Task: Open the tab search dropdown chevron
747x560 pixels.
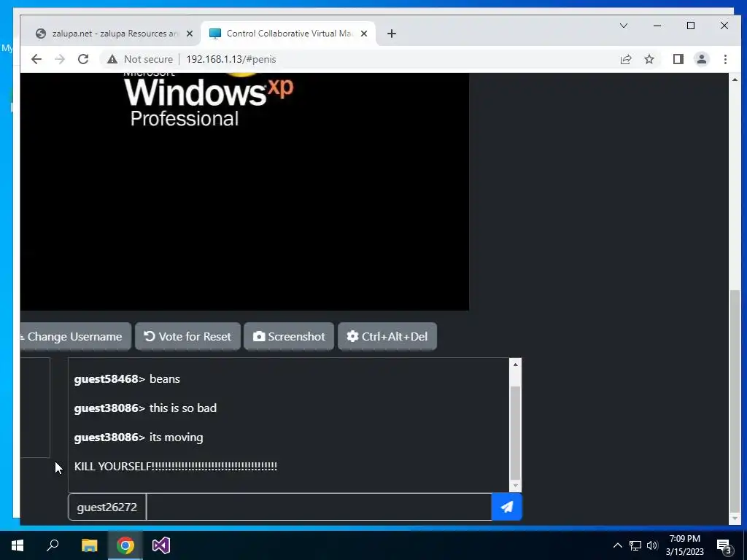Action: (623, 26)
